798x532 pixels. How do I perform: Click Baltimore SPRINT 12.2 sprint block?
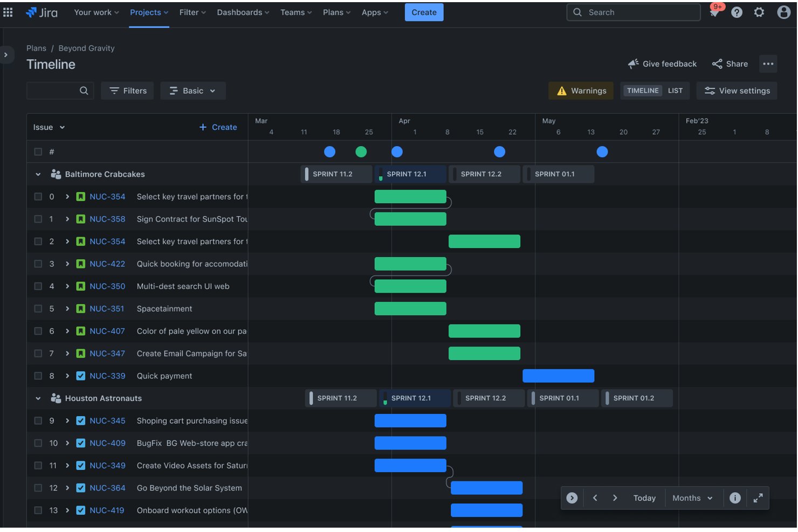(x=484, y=174)
